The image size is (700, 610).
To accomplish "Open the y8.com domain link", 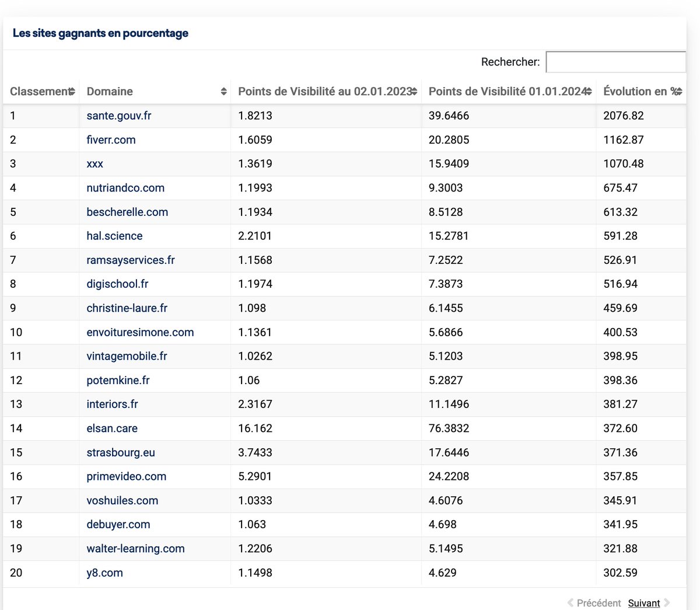I will [x=104, y=573].
